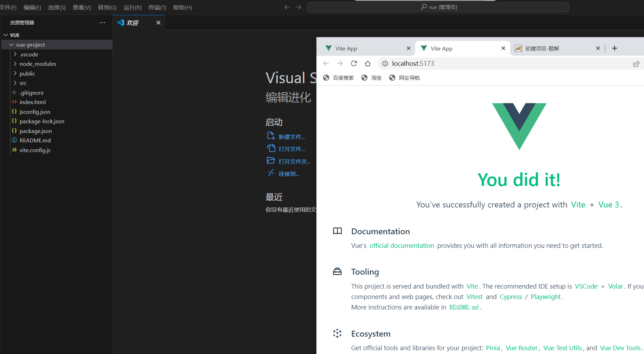
Task: Open explorer more actions ellipsis menu
Action: (x=102, y=23)
